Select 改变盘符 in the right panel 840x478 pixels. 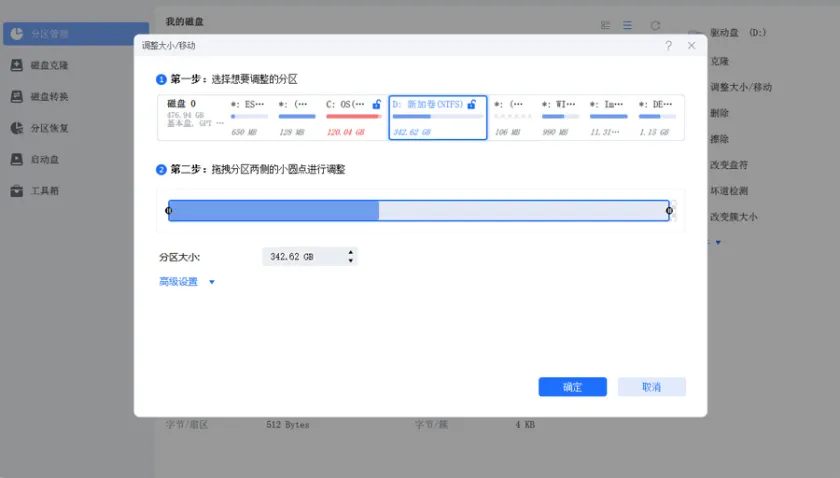728,164
